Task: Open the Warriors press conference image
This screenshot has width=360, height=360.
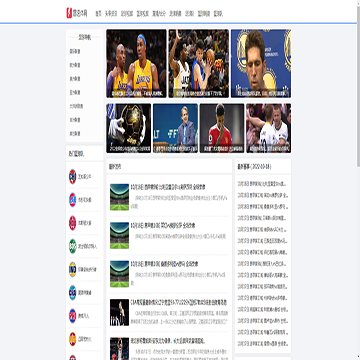Action: (261, 64)
